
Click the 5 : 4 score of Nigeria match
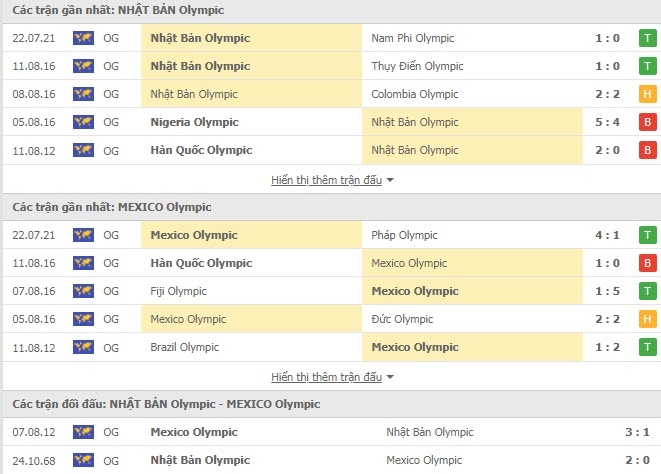pos(607,122)
